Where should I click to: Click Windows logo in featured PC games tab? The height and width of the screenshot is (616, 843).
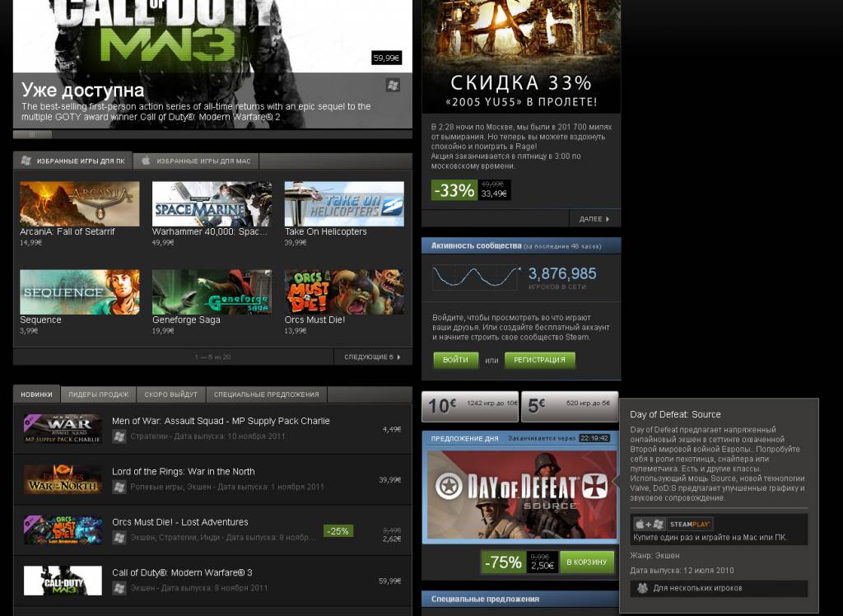(x=26, y=161)
